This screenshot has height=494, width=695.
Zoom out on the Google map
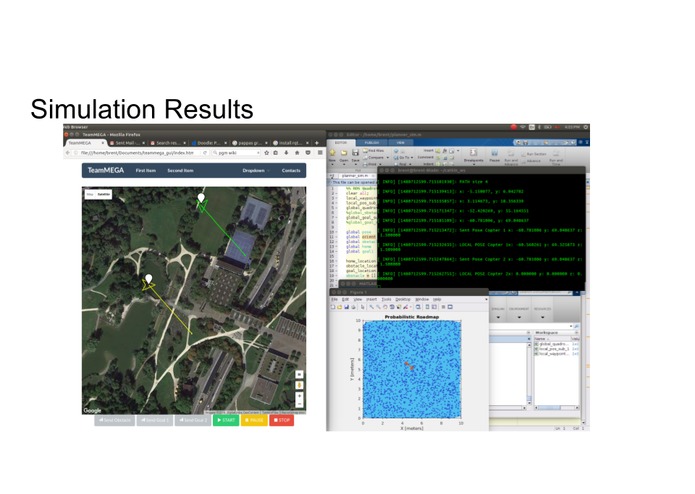point(299,404)
